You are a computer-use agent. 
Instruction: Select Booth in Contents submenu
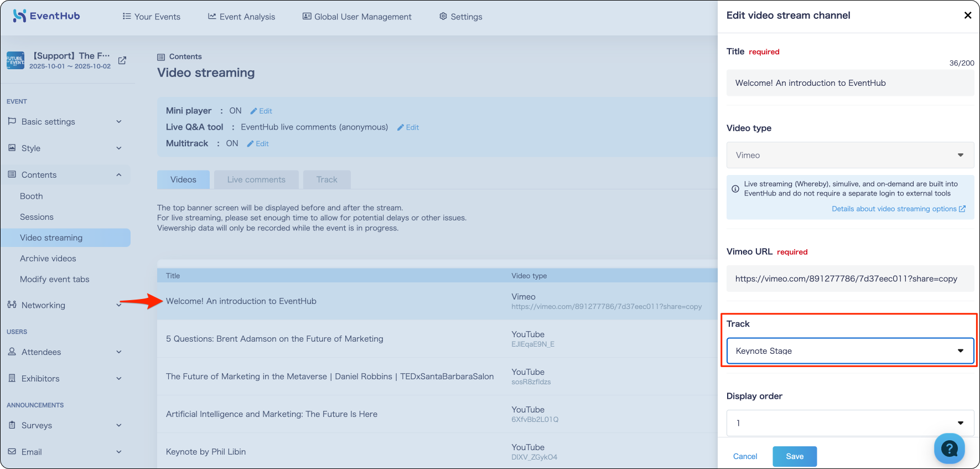32,196
